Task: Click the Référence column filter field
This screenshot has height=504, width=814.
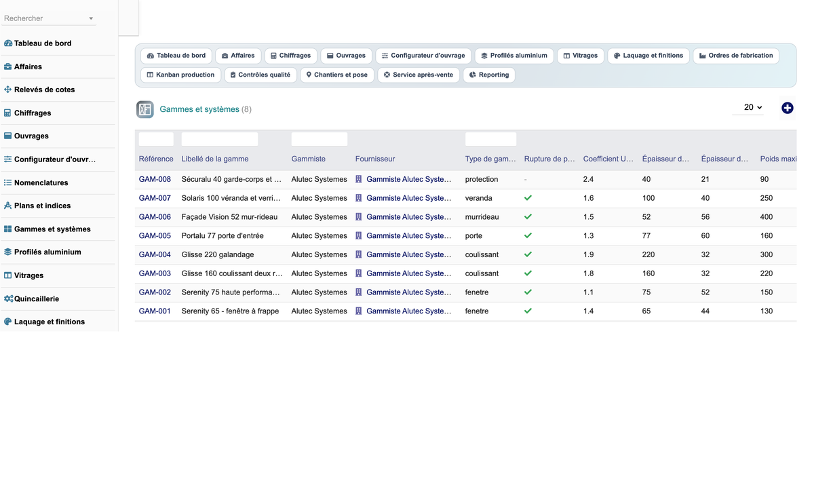Action: pyautogui.click(x=156, y=139)
